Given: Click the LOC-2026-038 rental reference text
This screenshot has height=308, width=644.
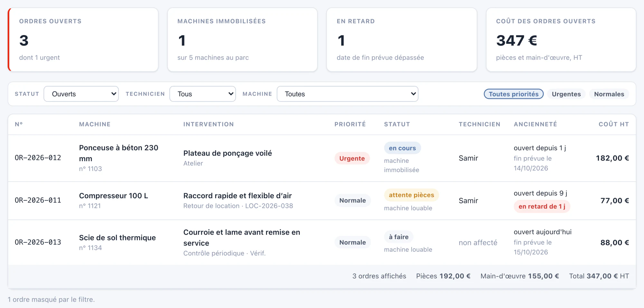Looking at the screenshot, I should coord(269,206).
